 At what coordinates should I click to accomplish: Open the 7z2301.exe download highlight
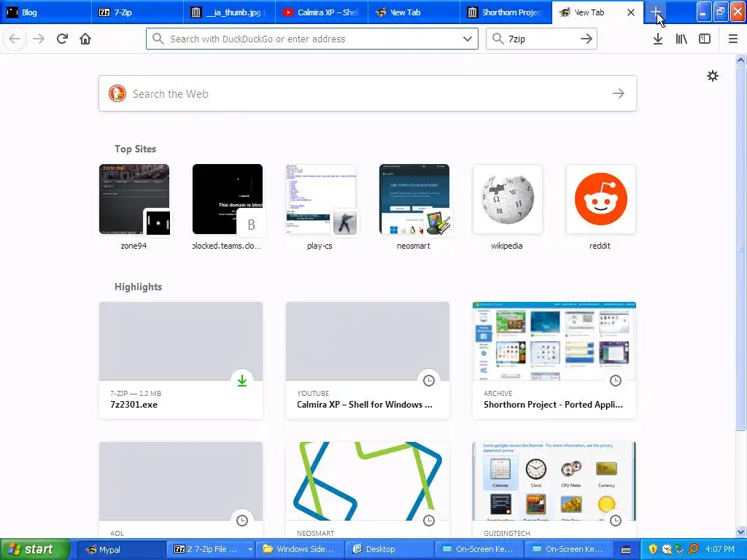coord(181,360)
